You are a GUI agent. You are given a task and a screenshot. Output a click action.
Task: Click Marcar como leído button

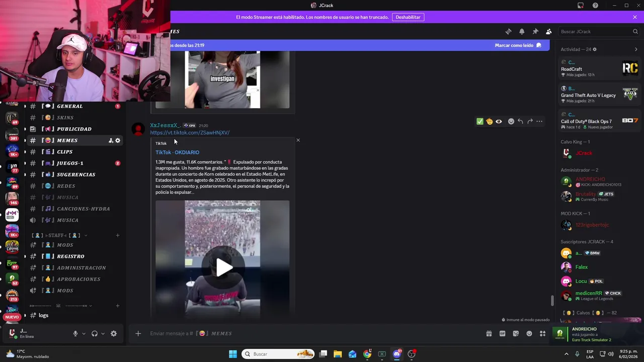pyautogui.click(x=518, y=45)
